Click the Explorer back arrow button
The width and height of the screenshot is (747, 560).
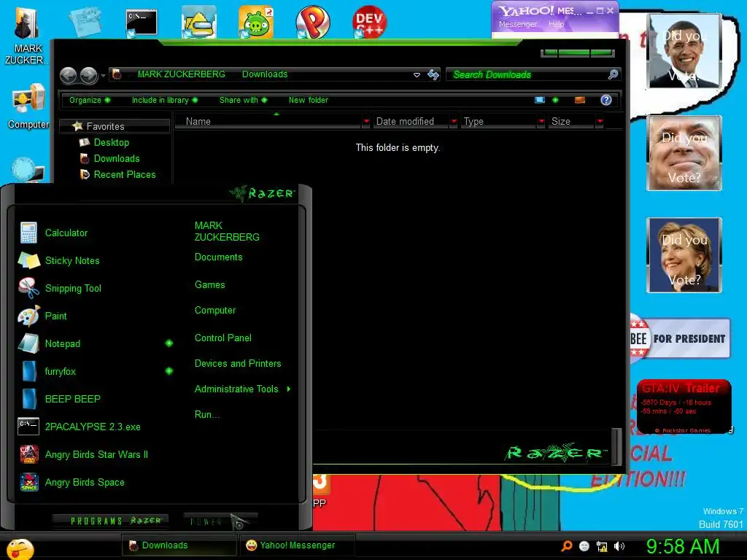68,75
